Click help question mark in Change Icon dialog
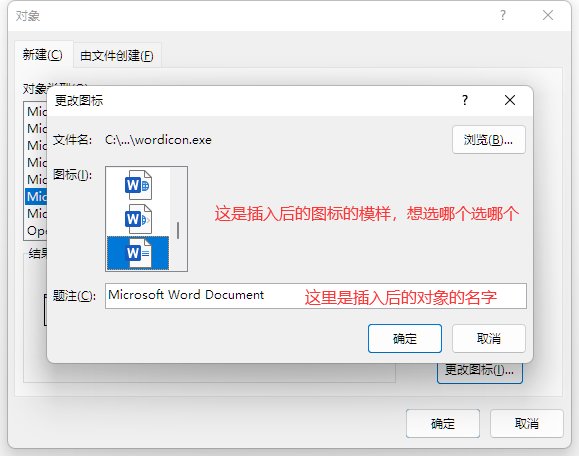This screenshot has width=579, height=456. pos(465,100)
